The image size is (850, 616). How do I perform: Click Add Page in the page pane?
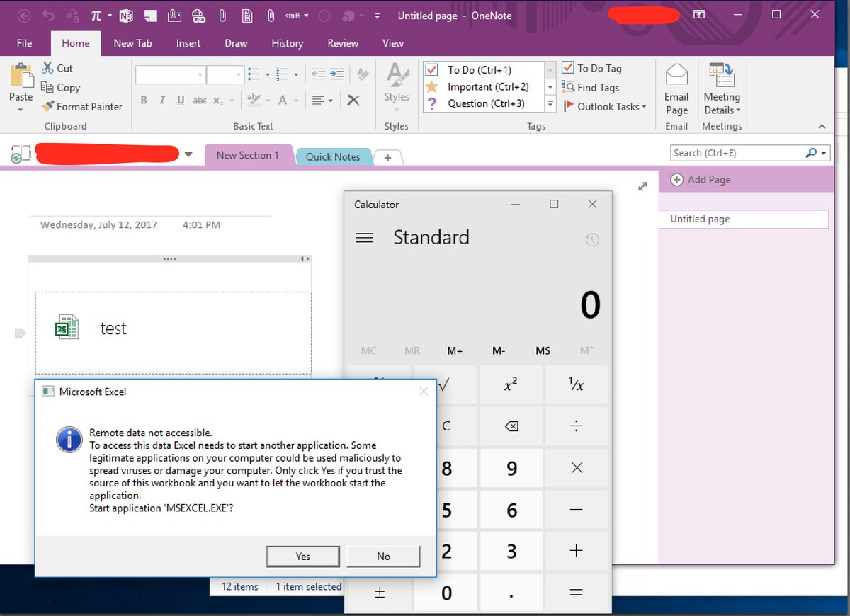tap(701, 180)
